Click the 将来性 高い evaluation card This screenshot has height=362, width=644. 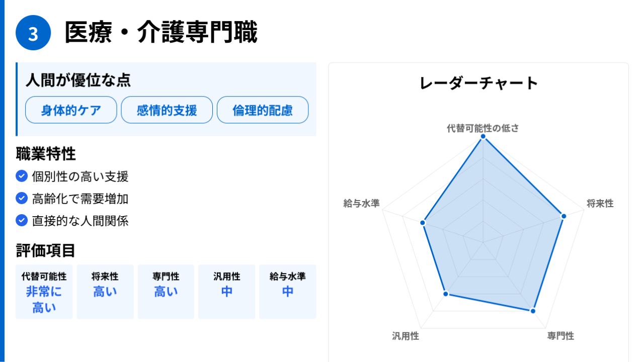(105, 292)
